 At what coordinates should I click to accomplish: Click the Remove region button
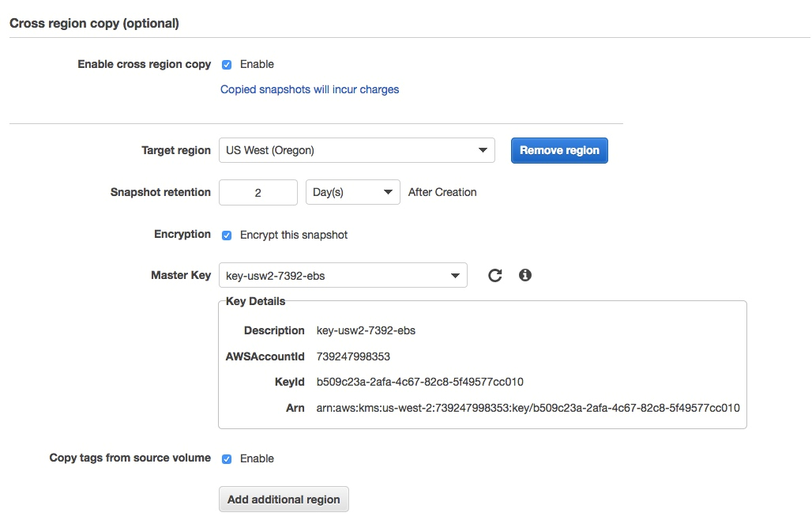pos(559,150)
